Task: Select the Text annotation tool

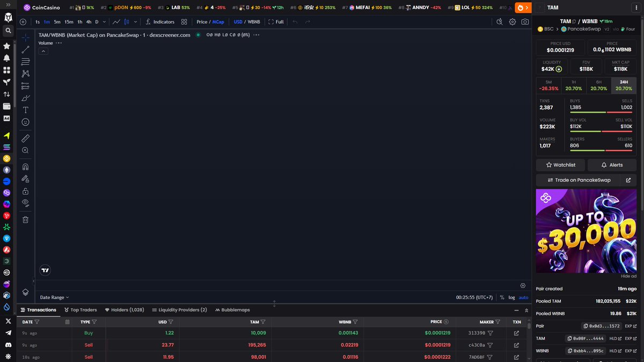Action: [25, 110]
